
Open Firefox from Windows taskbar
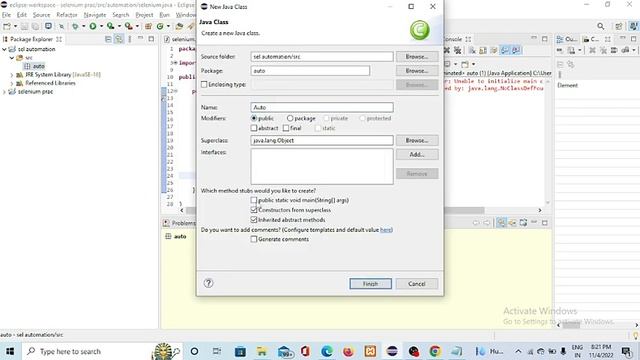coord(348,351)
